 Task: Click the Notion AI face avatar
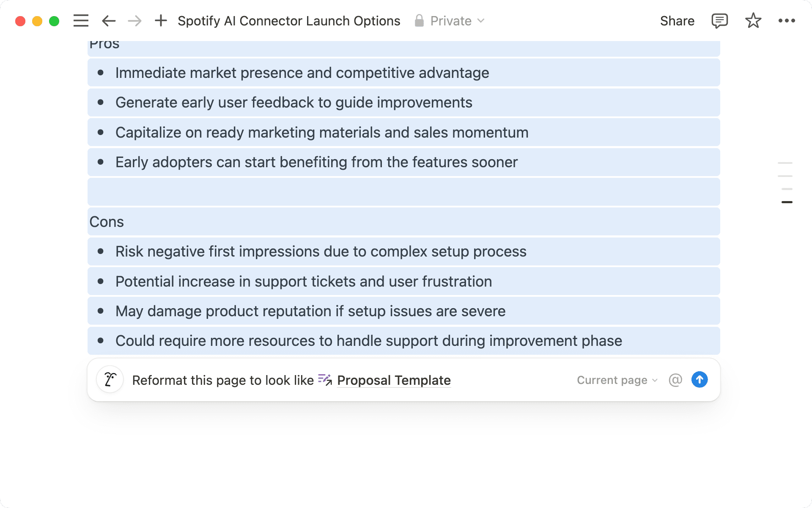click(x=110, y=380)
